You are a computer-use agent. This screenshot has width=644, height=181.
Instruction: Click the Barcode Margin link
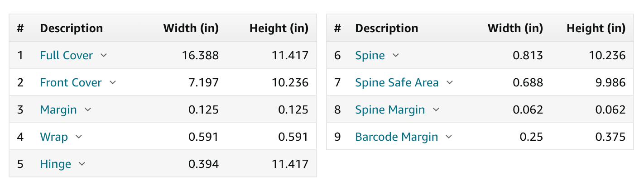(397, 137)
